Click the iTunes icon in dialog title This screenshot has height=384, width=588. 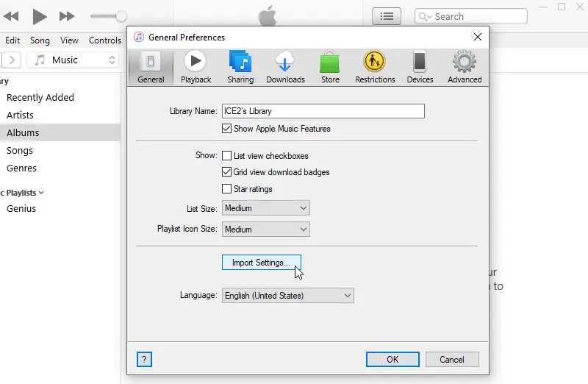[139, 37]
